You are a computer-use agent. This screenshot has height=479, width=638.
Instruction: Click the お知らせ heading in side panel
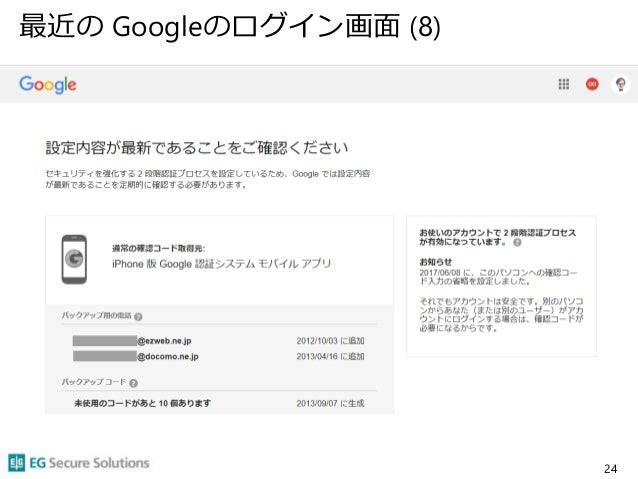tap(435, 262)
